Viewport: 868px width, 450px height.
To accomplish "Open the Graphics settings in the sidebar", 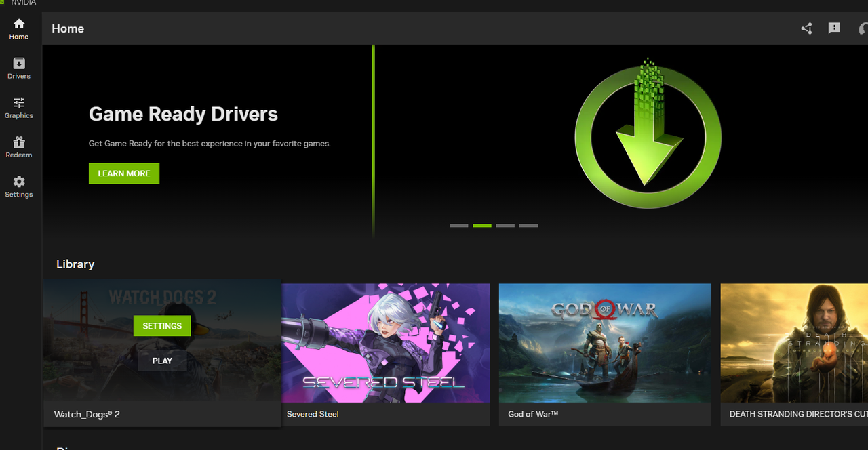I will (x=19, y=108).
